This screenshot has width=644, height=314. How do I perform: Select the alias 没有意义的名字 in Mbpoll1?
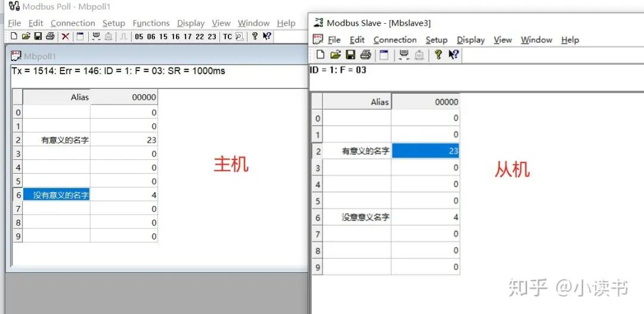tap(57, 195)
